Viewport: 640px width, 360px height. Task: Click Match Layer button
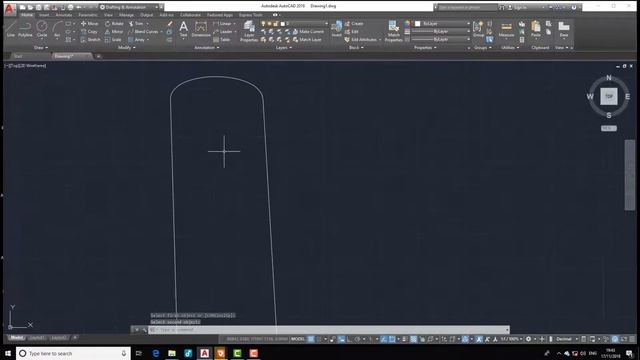coord(307,40)
